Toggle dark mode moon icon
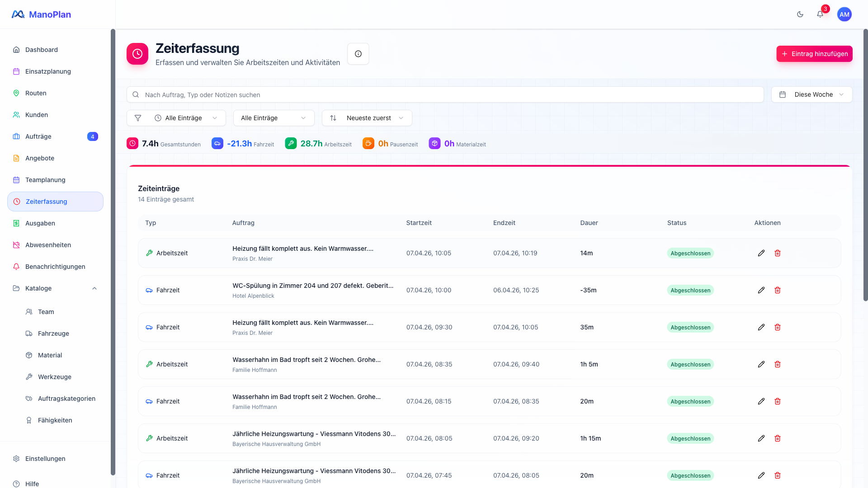Screen dimensions: 868x488 pyautogui.click(x=800, y=14)
